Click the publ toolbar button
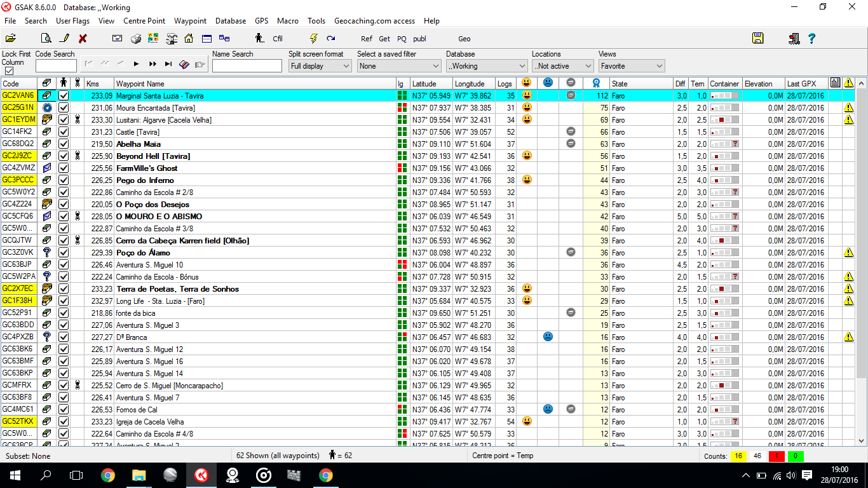Viewport: 868px width, 488px height. pyautogui.click(x=419, y=39)
